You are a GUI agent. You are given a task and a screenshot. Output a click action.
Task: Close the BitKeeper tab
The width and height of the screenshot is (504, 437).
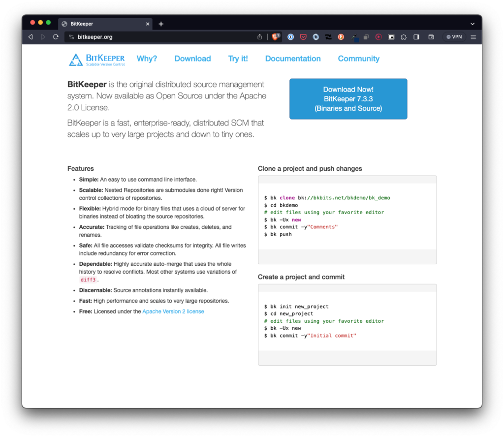pos(148,24)
